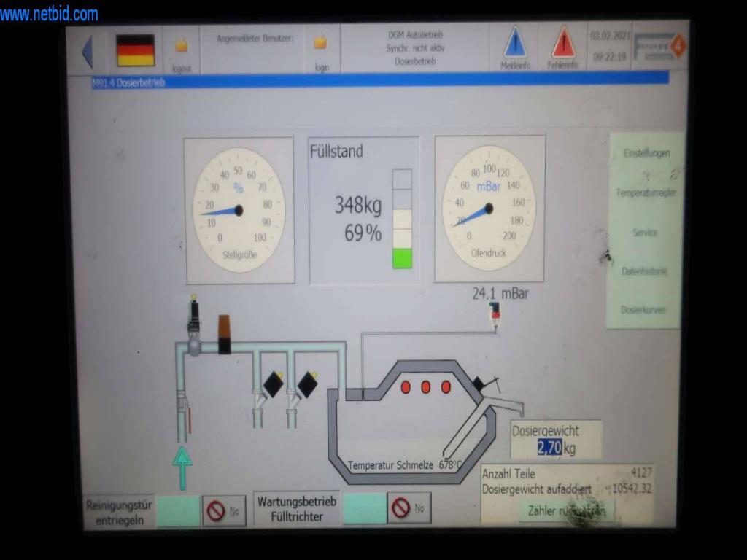Open Datenhistorie in the side menu
747x560 pixels.
coord(645,271)
